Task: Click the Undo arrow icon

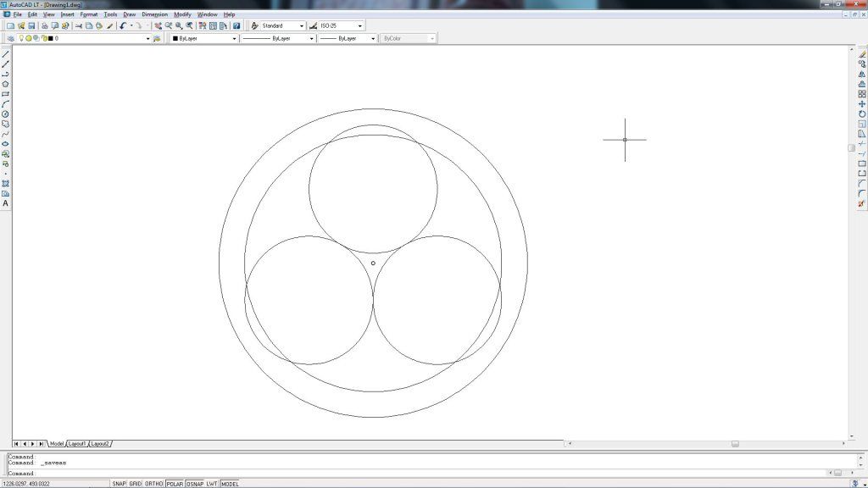Action: click(123, 26)
